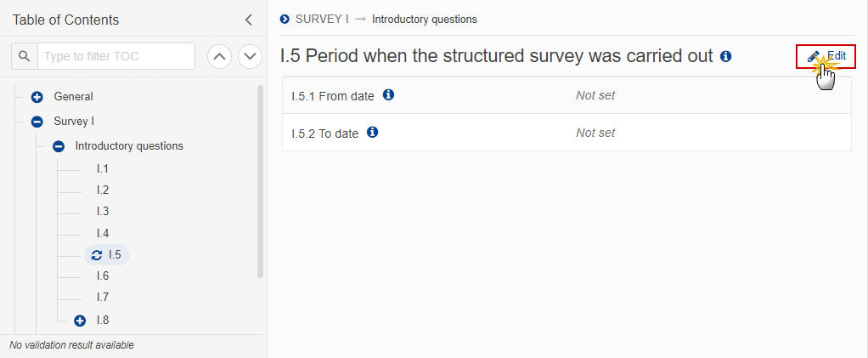Open tree item I.7
Image resolution: width=868 pixels, height=358 pixels.
tap(103, 298)
